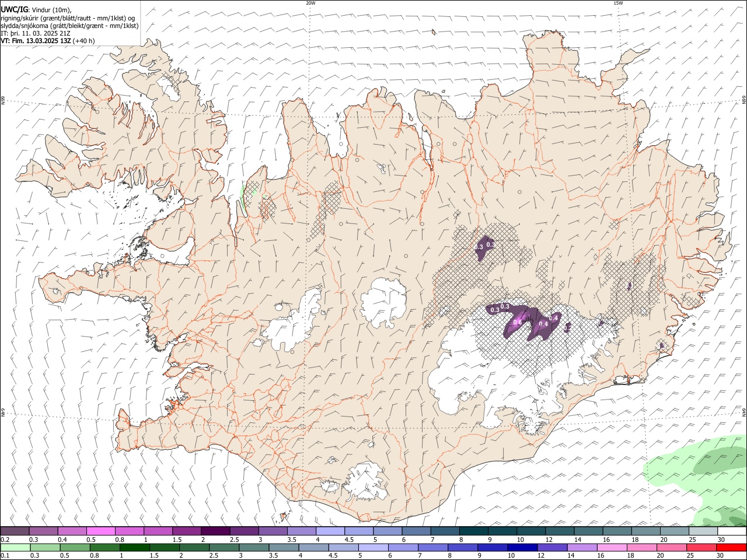Pick the upper-row grey swatch starting at 25
Viewport: 747px width, 560px height.
[x=703, y=531]
